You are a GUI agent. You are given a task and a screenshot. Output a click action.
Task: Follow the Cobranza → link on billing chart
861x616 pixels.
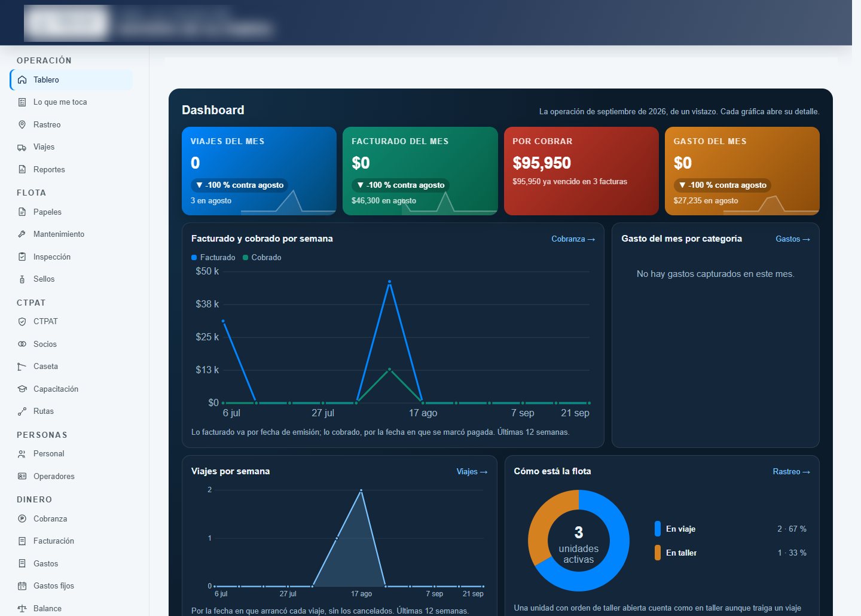[573, 239]
